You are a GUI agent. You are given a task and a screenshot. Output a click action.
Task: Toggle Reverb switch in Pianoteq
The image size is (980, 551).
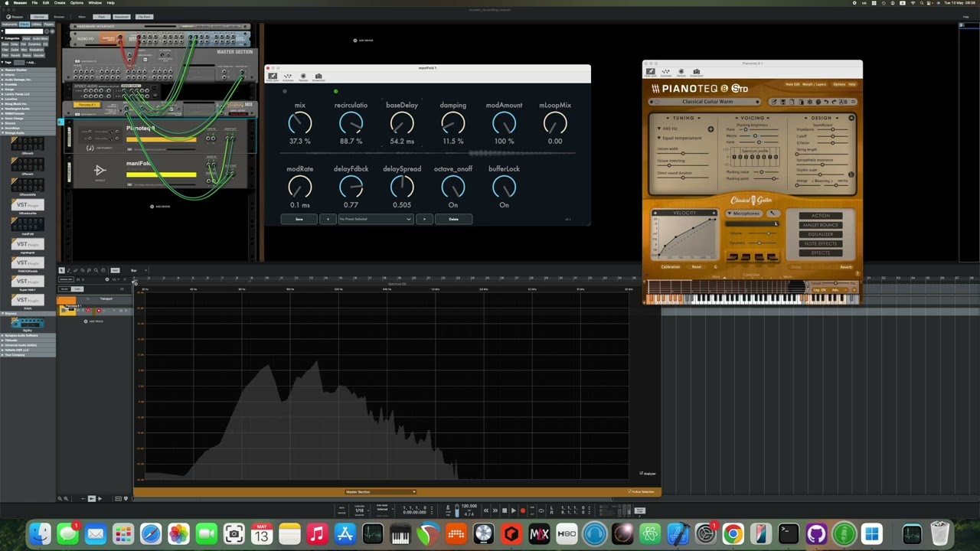coord(846,267)
